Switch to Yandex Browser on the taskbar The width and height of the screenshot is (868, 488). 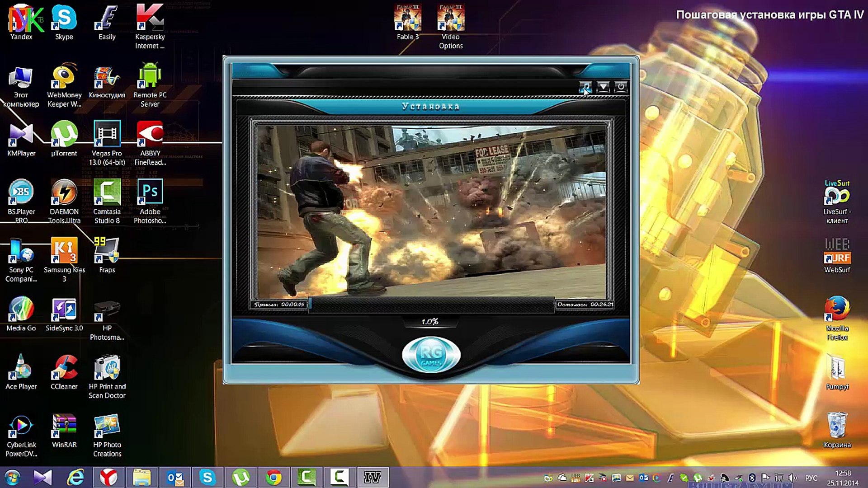(108, 478)
